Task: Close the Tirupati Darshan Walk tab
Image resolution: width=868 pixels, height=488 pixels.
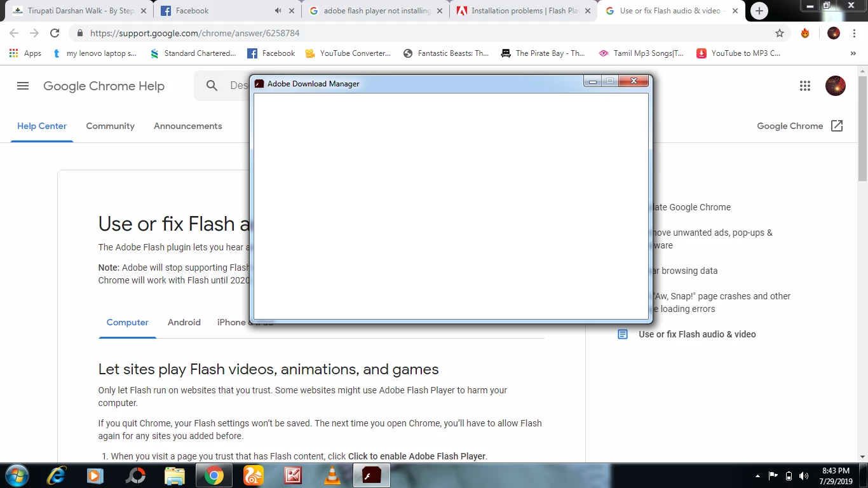Action: pyautogui.click(x=144, y=11)
